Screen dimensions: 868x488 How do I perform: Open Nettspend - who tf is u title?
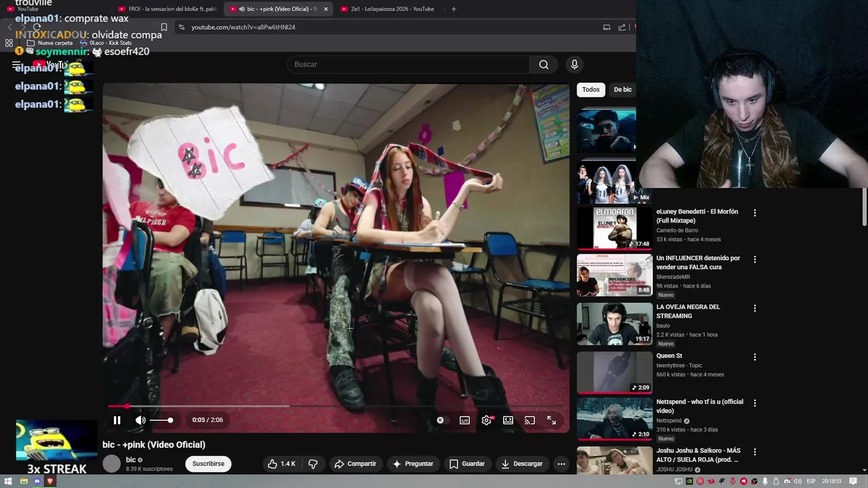coord(699,406)
